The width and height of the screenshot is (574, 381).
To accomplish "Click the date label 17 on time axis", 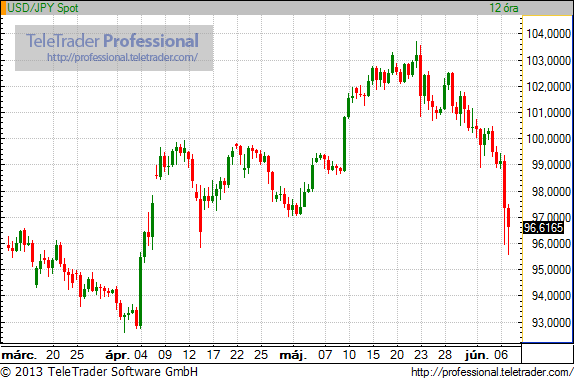I will click(x=213, y=355).
